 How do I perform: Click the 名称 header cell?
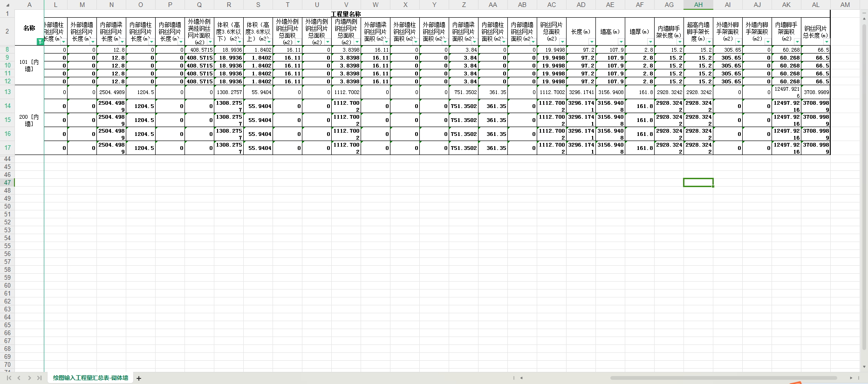(x=29, y=28)
